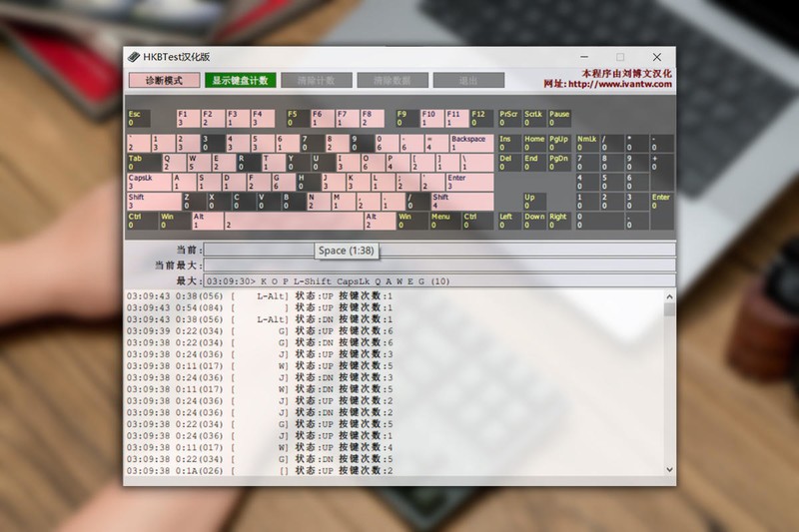The image size is (799, 532).
Task: Open the http://www.ivantw.com link
Action: click(619, 84)
